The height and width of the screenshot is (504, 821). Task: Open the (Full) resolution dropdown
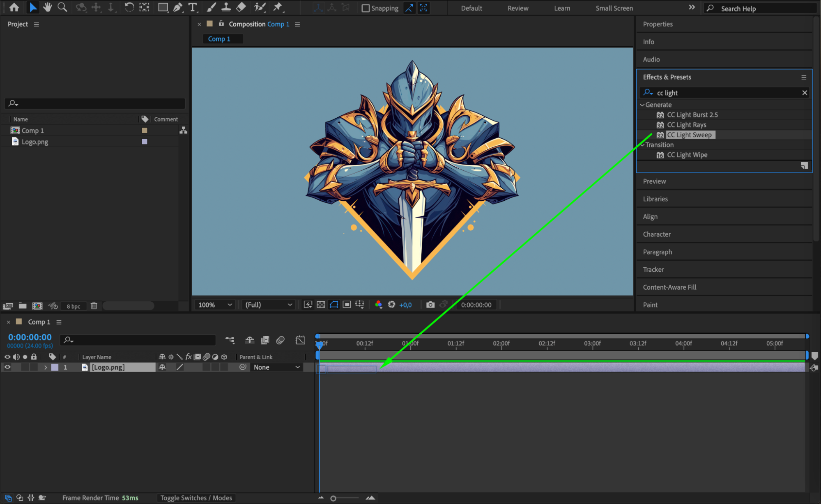tap(268, 305)
